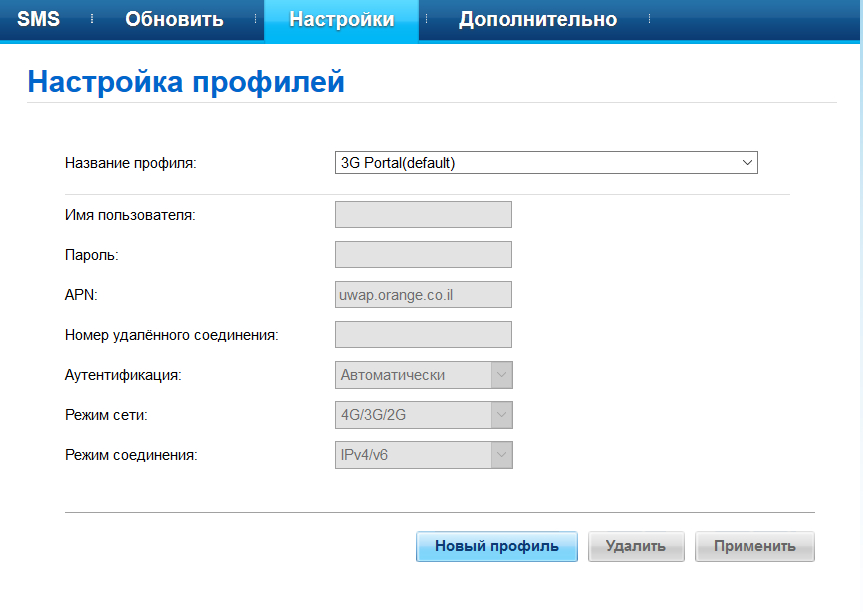Open the SMS tab
This screenshot has width=863, height=612.
(x=39, y=20)
